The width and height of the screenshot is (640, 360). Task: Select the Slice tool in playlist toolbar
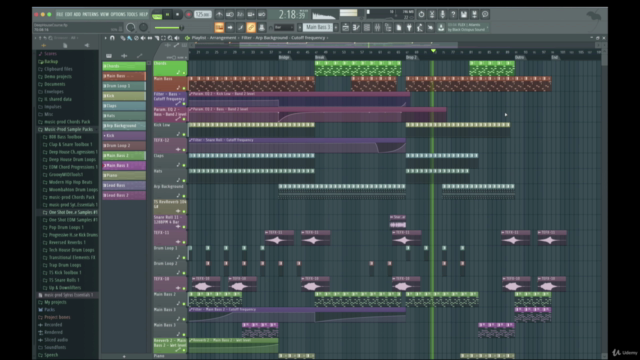157,38
